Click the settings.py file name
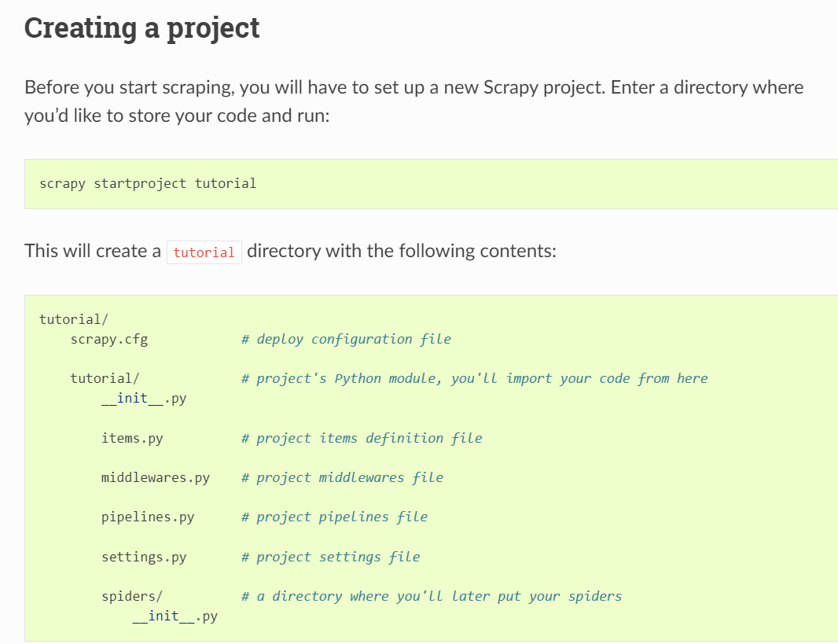 pyautogui.click(x=144, y=557)
